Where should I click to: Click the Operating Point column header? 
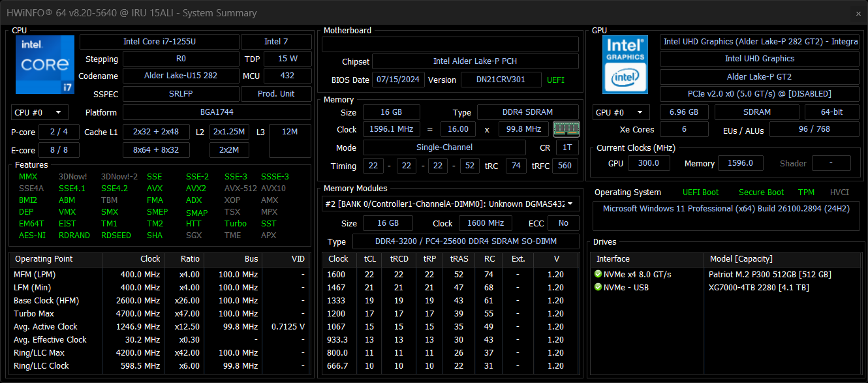pyautogui.click(x=55, y=259)
